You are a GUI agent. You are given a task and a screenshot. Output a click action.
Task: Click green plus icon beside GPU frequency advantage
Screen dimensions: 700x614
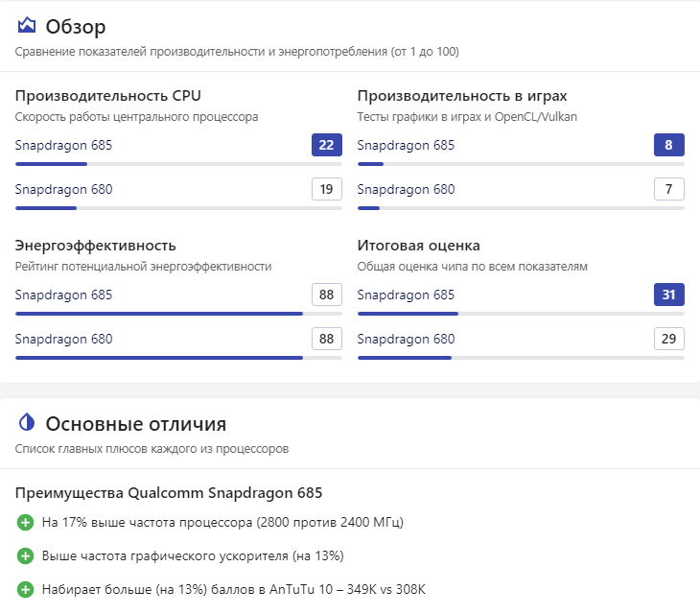click(26, 555)
